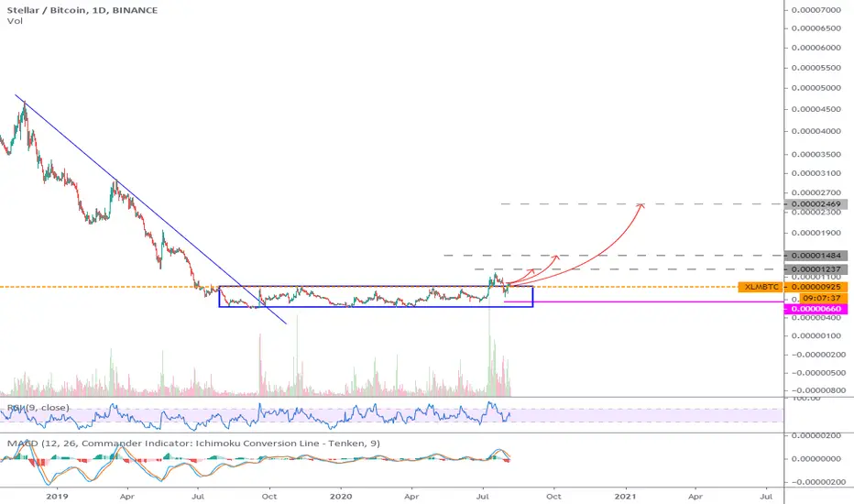Click the 0.00002469 target price label
The image size is (854, 504).
(x=816, y=204)
